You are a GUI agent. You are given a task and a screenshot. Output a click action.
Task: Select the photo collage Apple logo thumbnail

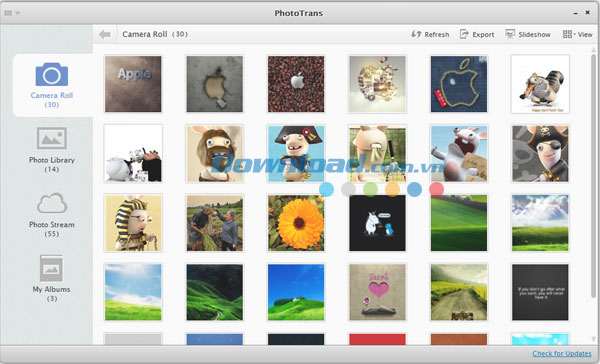[x=377, y=84]
